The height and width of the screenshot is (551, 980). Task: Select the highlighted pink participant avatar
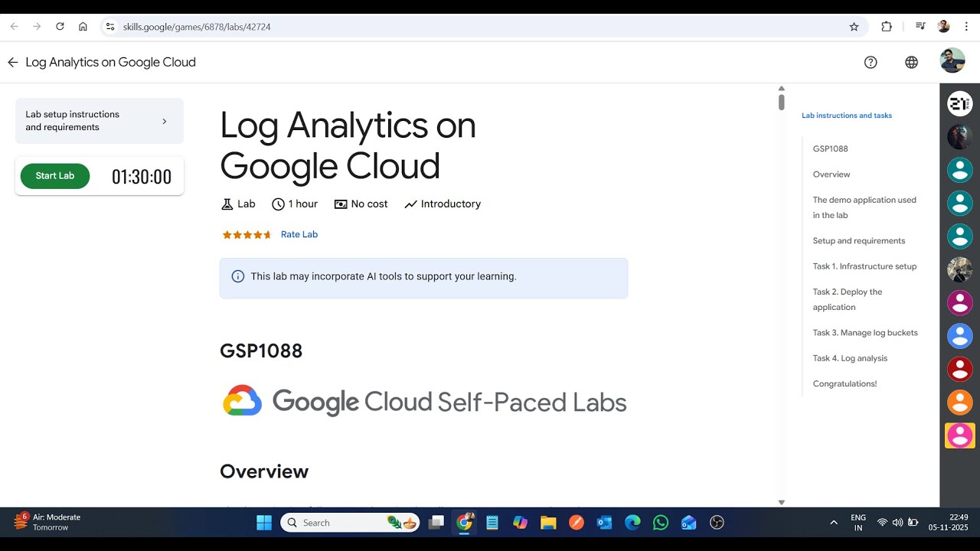click(960, 435)
